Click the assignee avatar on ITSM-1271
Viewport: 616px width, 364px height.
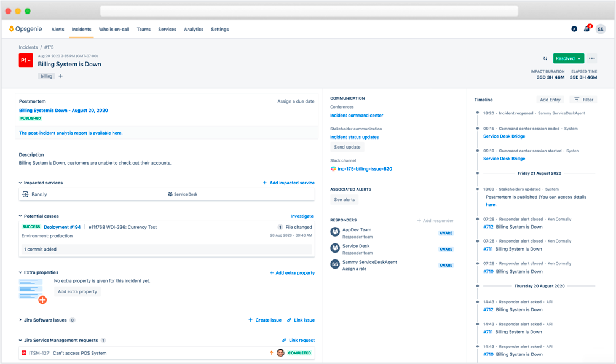[280, 352]
